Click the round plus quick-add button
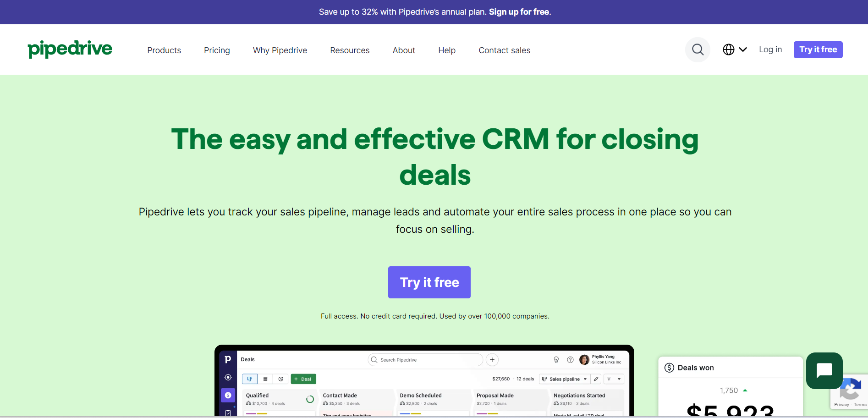Image resolution: width=868 pixels, height=418 pixels. click(x=492, y=360)
